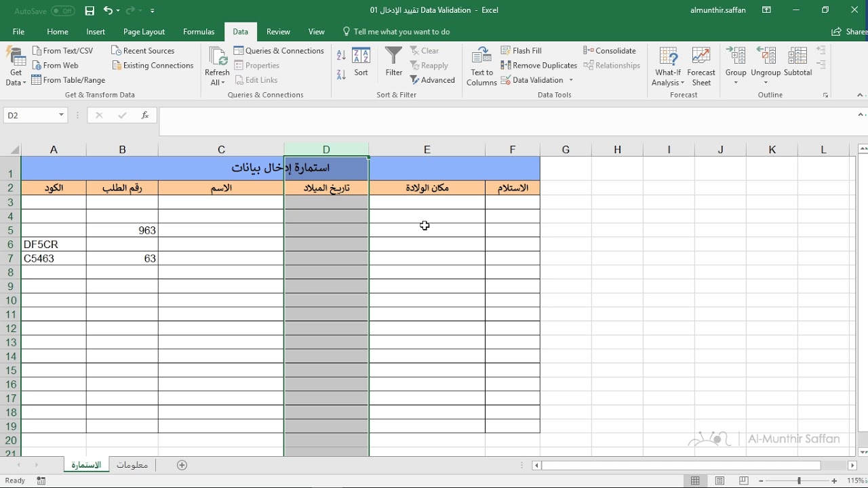The height and width of the screenshot is (488, 868).
Task: Open Outline dialog launcher
Action: (825, 96)
